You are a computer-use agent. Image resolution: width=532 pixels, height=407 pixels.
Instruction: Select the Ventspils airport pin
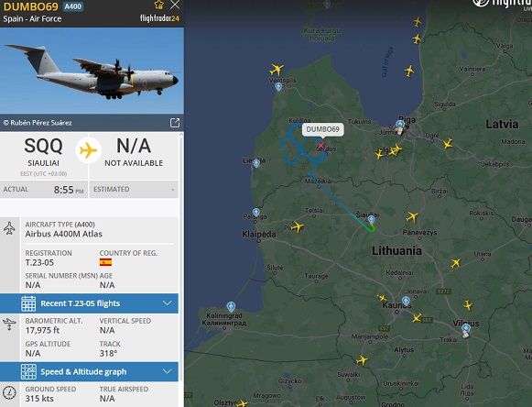[278, 87]
